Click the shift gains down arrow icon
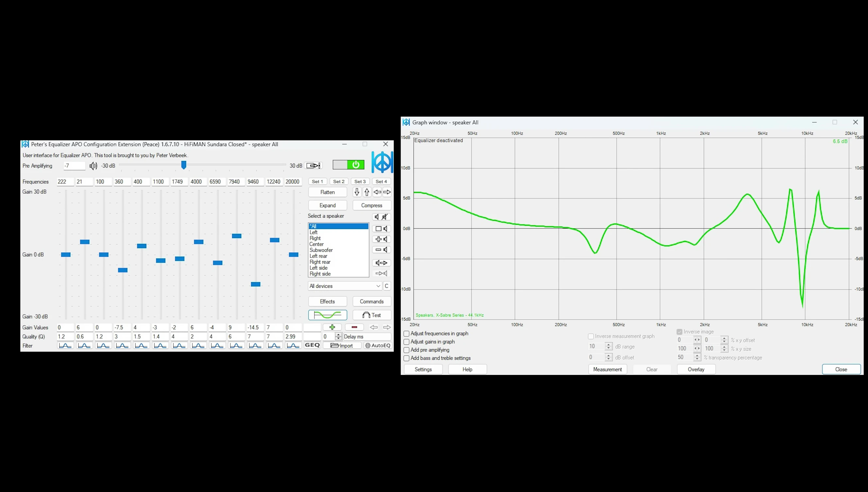Image resolution: width=868 pixels, height=492 pixels. pos(357,192)
